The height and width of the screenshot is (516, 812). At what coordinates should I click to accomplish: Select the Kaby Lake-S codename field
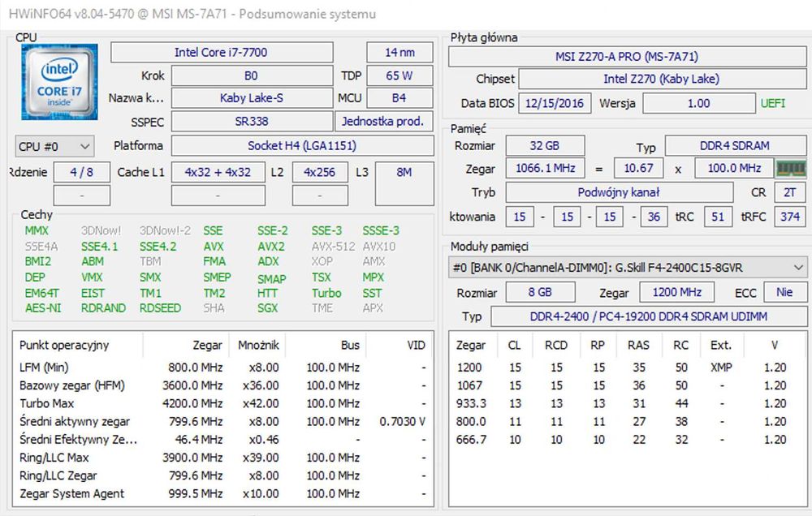(x=252, y=98)
